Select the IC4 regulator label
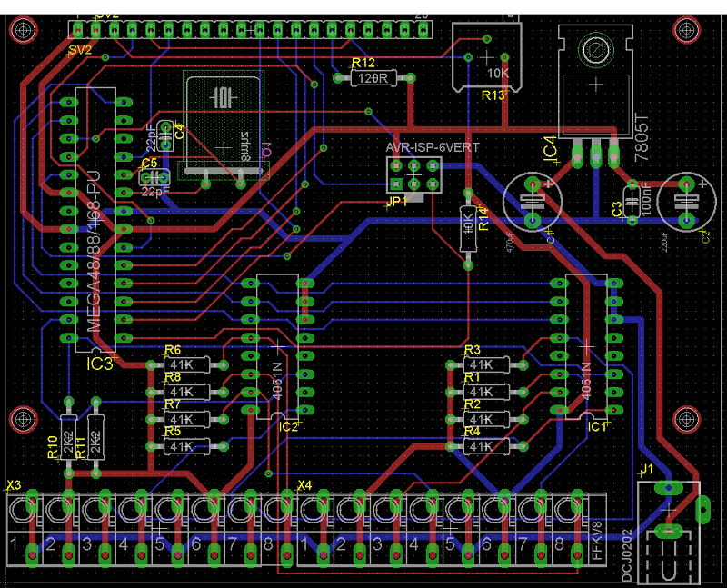Image resolution: width=727 pixels, height=588 pixels. pos(551,149)
